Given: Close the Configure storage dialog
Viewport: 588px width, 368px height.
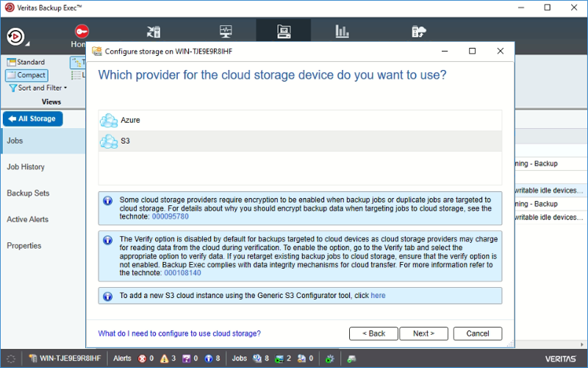Looking at the screenshot, I should (x=501, y=51).
